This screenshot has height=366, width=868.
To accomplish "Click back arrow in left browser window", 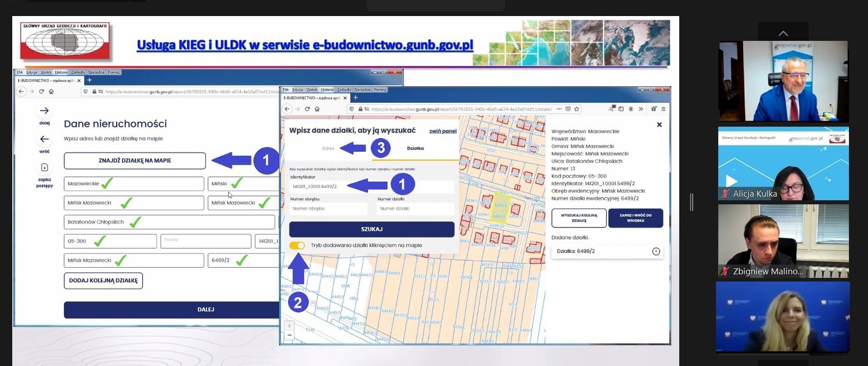I will 21,91.
